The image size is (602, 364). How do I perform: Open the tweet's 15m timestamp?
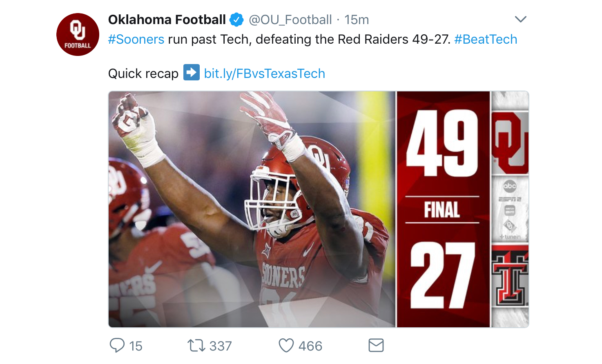pyautogui.click(x=356, y=20)
